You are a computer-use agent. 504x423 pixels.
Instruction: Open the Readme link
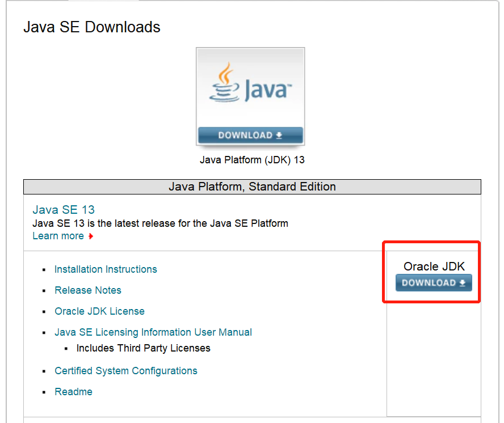[73, 392]
